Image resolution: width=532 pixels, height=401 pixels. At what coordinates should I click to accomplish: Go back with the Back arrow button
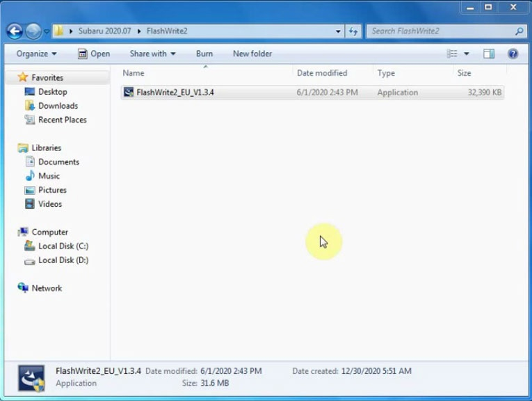click(15, 31)
